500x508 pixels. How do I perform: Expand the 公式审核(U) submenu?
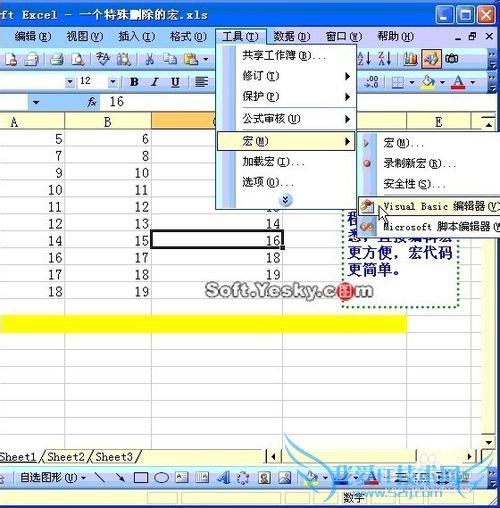coord(286,119)
